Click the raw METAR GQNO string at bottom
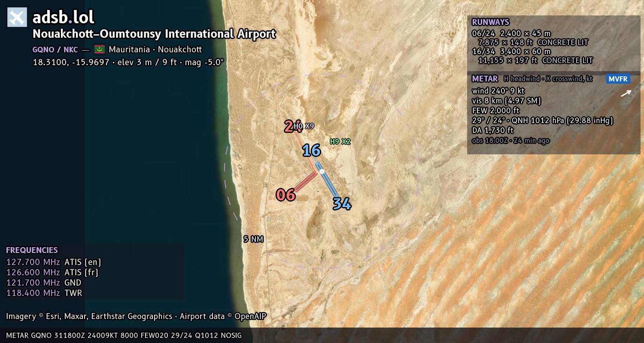The width and height of the screenshot is (644, 343). (124, 335)
